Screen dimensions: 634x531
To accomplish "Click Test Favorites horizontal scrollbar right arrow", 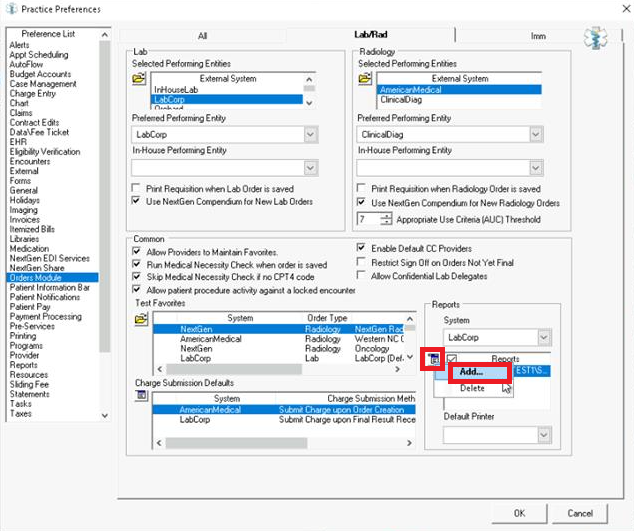I will click(x=397, y=369).
